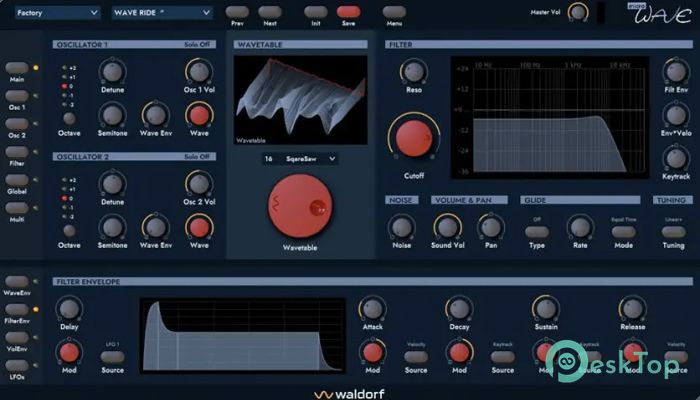
Task: Click the Osc 1 Vol knob
Action: click(199, 71)
